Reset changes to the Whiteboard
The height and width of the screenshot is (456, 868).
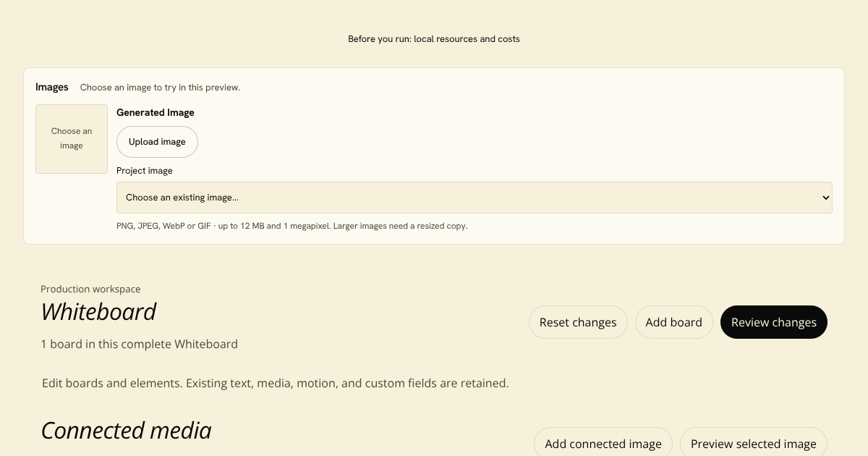click(578, 322)
